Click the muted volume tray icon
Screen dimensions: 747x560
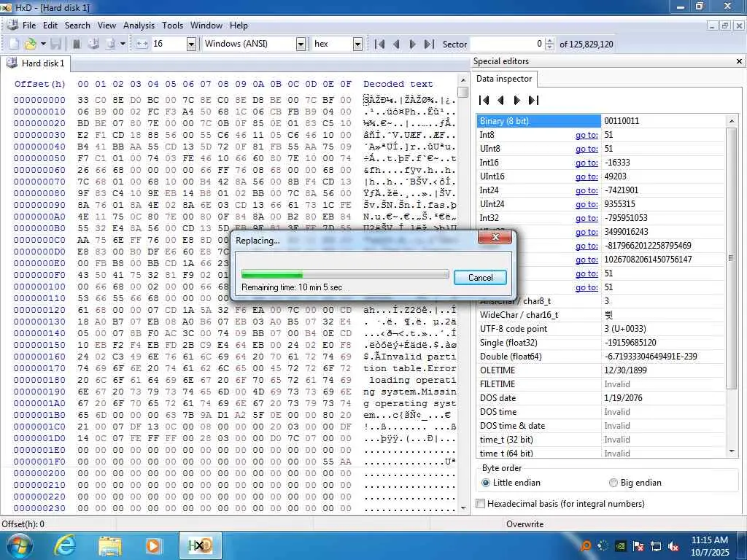click(673, 546)
